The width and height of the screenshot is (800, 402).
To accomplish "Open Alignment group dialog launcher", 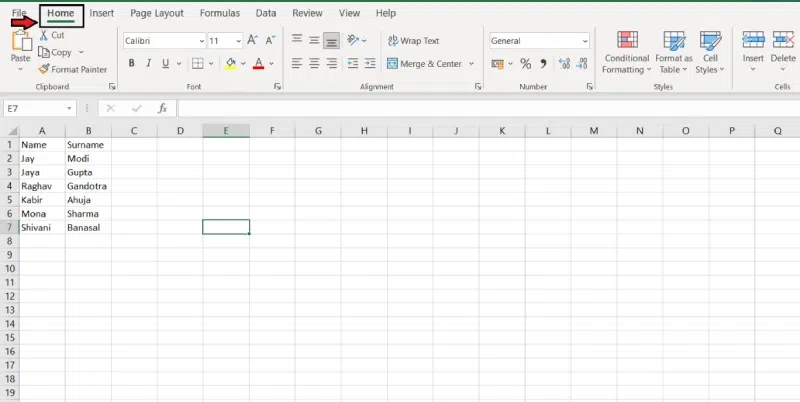I will coord(478,87).
